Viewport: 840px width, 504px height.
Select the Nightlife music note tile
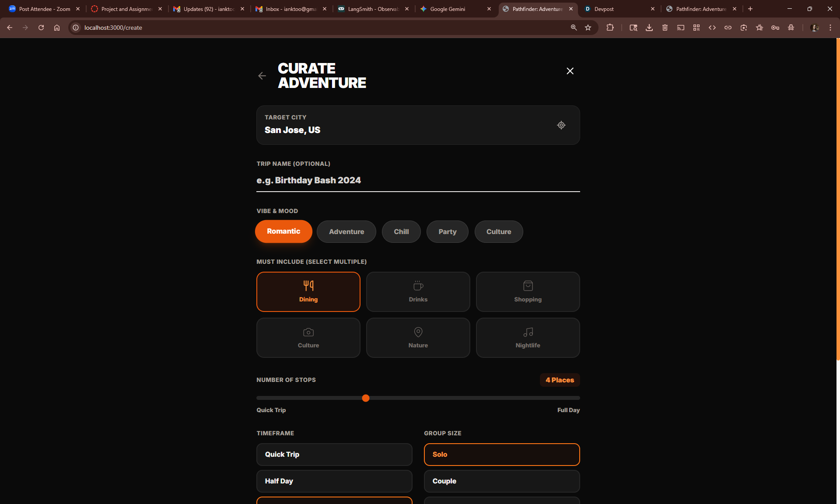point(528,338)
